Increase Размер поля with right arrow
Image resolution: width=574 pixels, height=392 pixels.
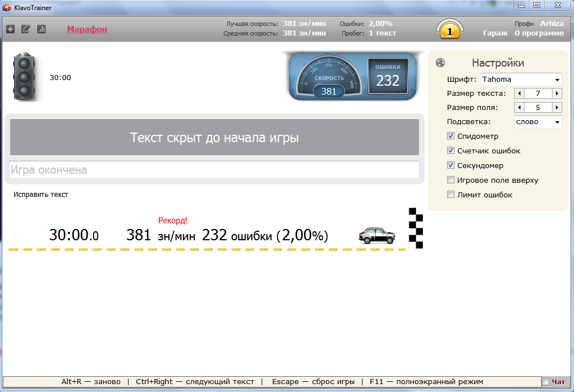point(557,108)
